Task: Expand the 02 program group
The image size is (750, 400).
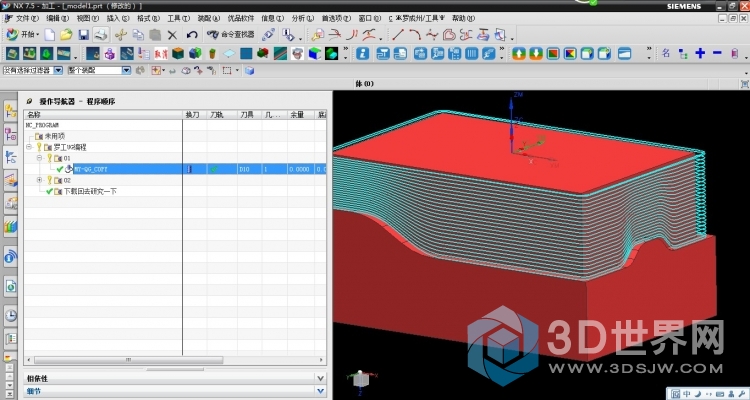Action: pos(39,180)
